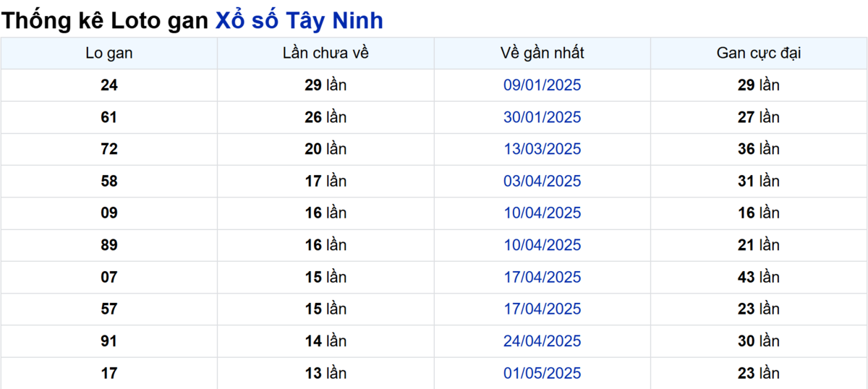This screenshot has height=389, width=868.
Task: Click '15 lần' in row 57
Action: (325, 309)
